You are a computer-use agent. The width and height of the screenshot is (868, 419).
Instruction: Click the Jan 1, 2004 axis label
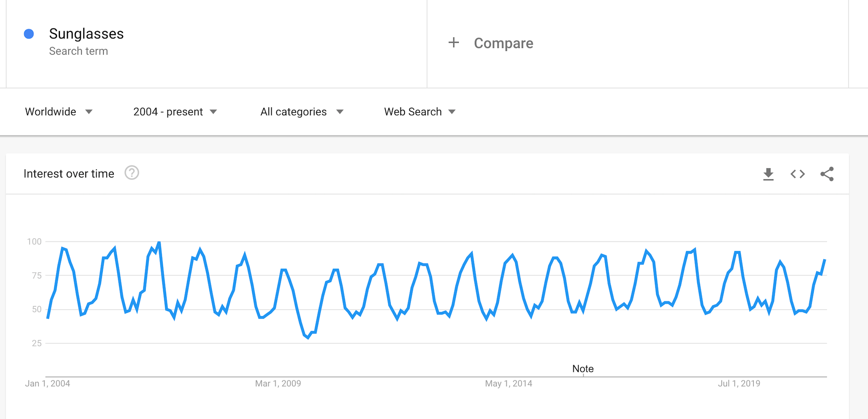pyautogui.click(x=48, y=383)
